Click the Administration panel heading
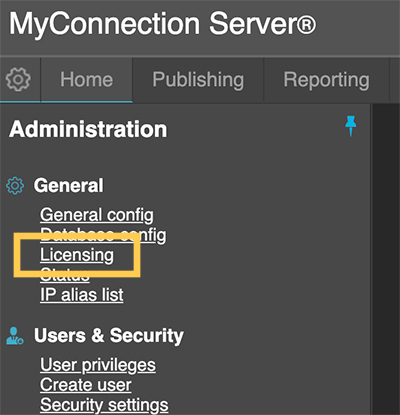This screenshot has width=400, height=415. pyautogui.click(x=88, y=129)
